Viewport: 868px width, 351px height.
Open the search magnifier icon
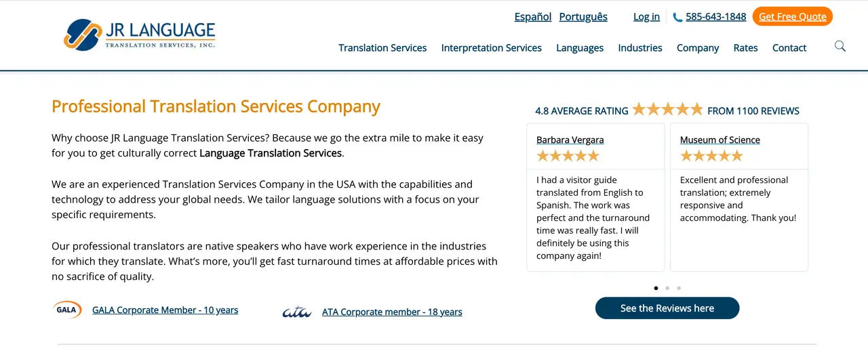click(x=840, y=46)
